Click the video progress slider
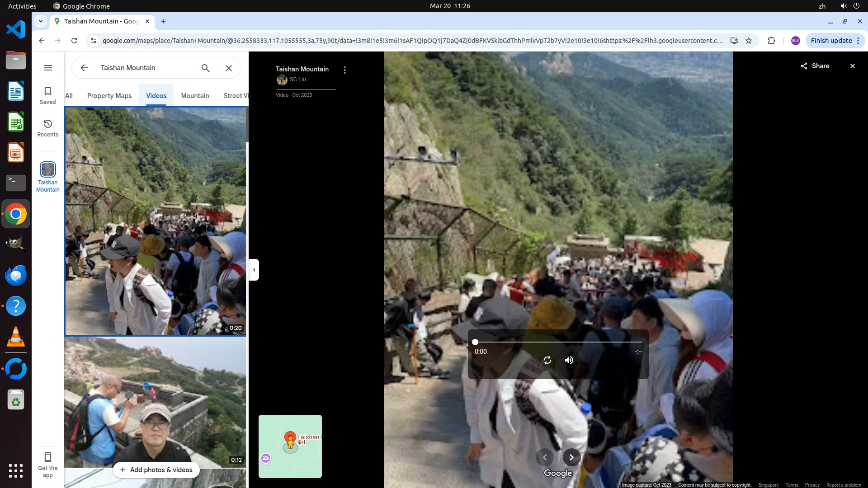 [558, 342]
